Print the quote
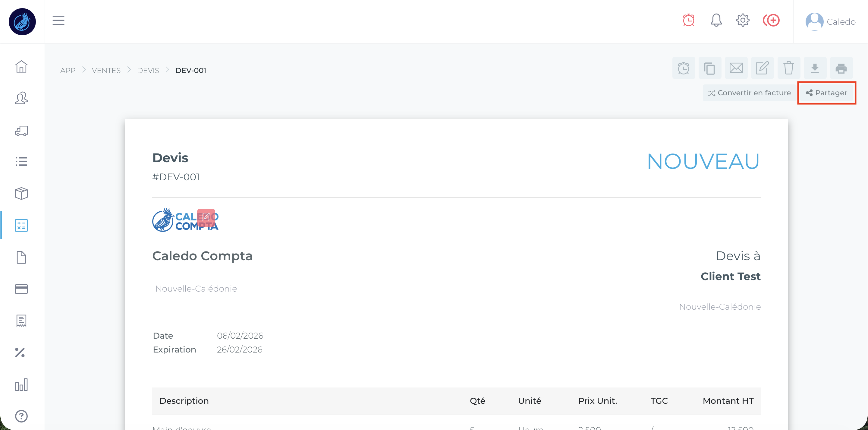This screenshot has height=430, width=868. point(841,68)
